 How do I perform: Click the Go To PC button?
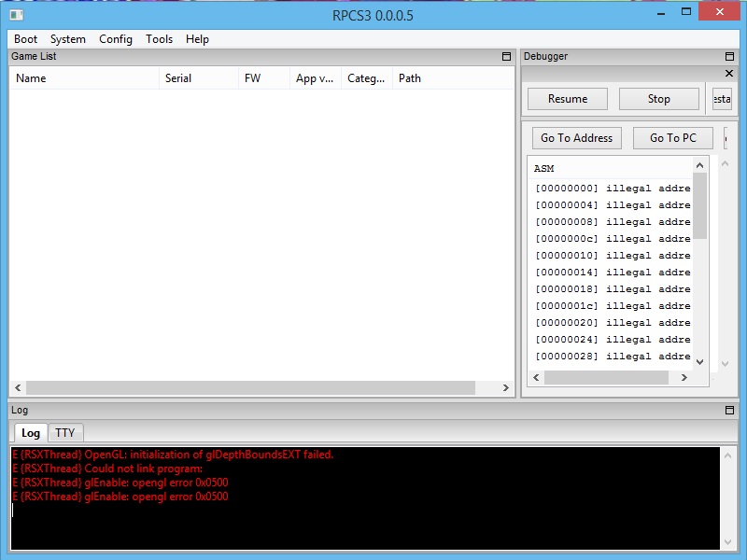click(672, 138)
